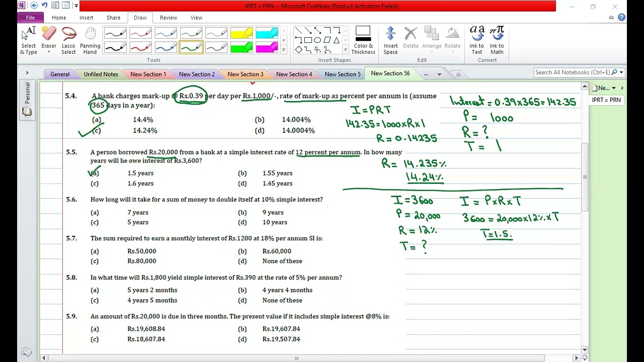
Task: Open the search scope dropdown
Action: (621, 72)
